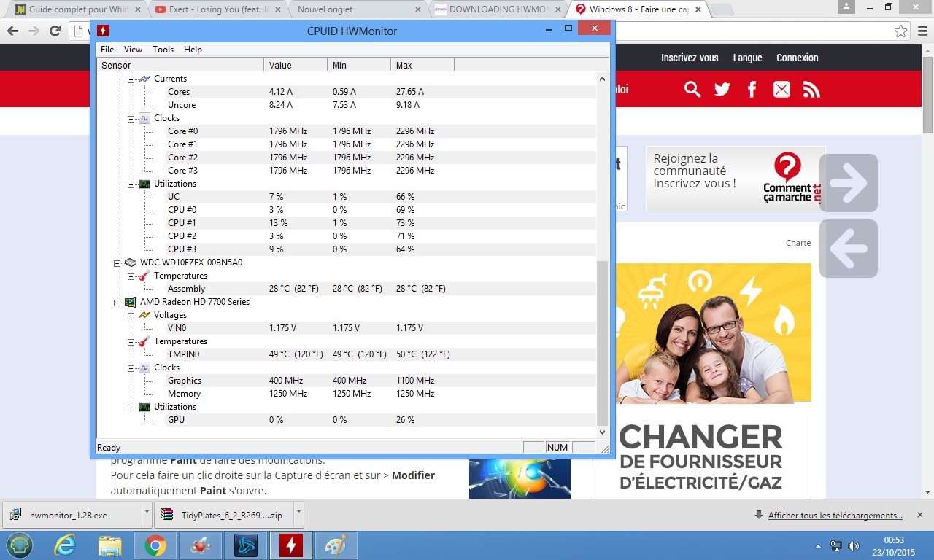Open the Facebook icon on the webpage

tap(752, 90)
